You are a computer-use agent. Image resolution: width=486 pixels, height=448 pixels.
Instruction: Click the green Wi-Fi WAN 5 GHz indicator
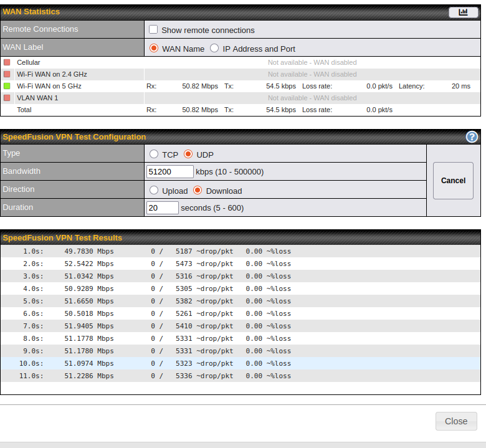click(x=7, y=86)
